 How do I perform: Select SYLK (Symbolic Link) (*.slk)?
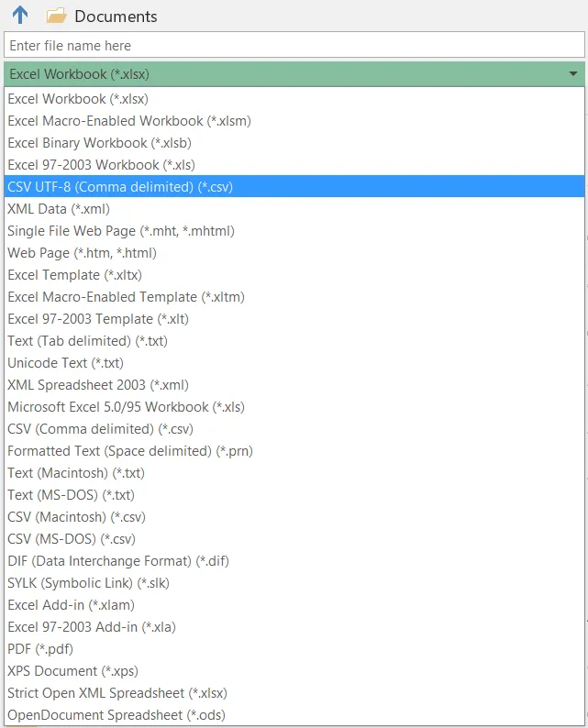294,583
